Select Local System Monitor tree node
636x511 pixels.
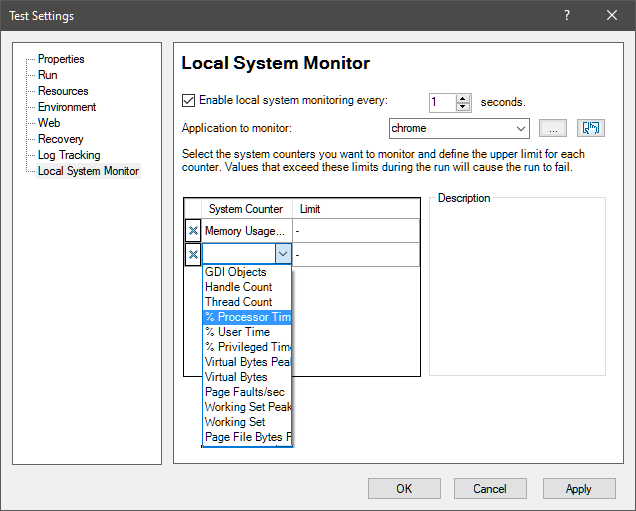point(88,171)
